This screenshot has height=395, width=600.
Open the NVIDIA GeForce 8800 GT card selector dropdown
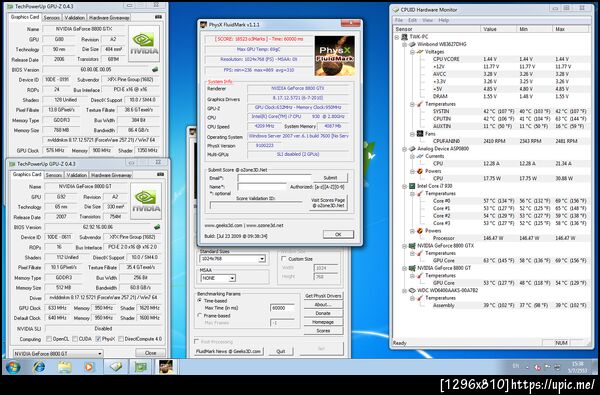click(58, 353)
